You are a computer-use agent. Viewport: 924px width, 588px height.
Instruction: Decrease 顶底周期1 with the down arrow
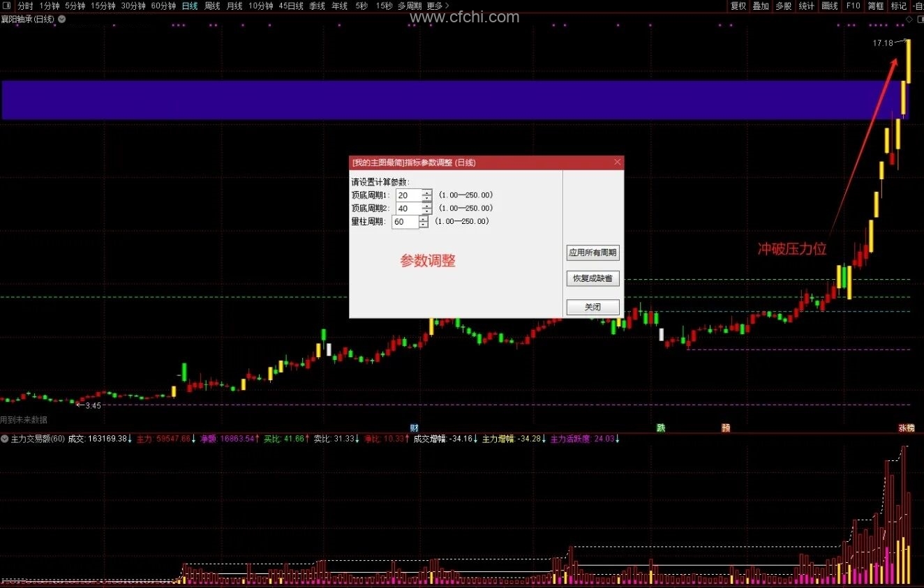(427, 199)
